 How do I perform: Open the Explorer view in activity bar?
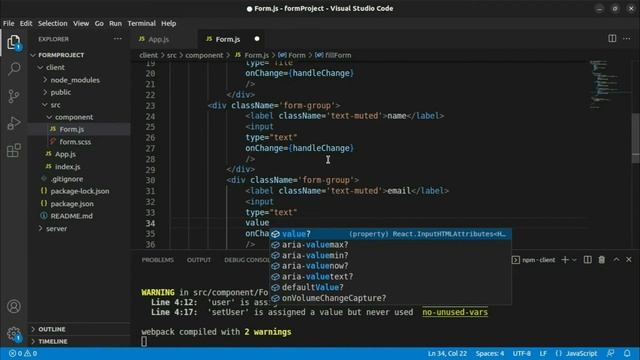tap(13, 42)
